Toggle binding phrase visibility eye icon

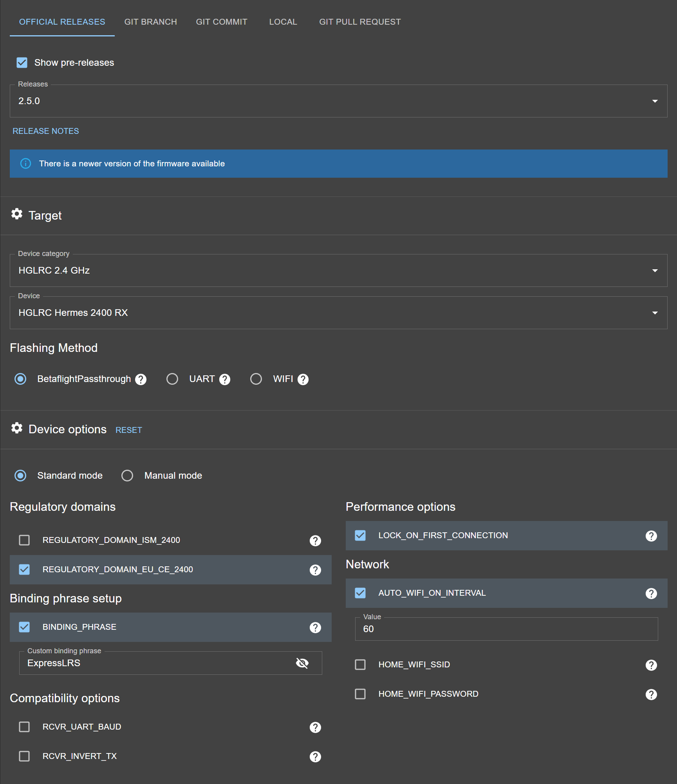tap(302, 663)
